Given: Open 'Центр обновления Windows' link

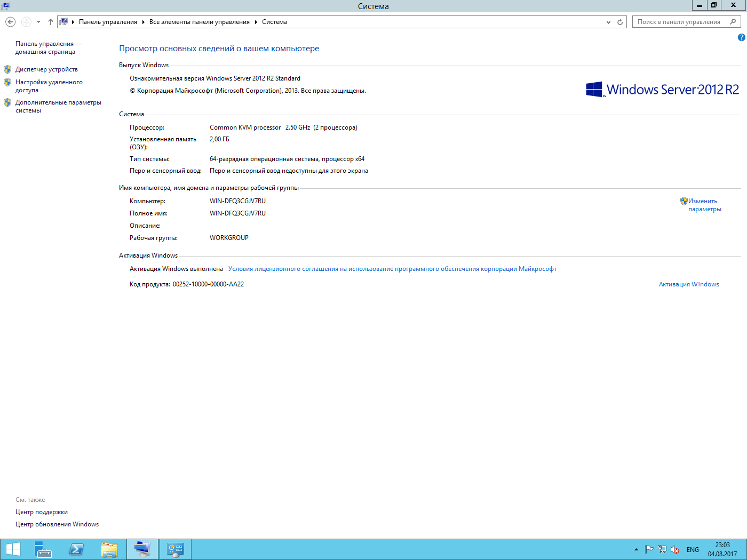Looking at the screenshot, I should click(x=57, y=524).
